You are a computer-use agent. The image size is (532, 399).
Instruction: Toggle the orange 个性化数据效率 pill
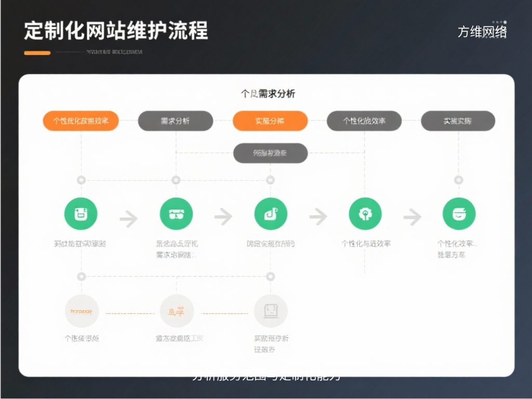(80, 121)
